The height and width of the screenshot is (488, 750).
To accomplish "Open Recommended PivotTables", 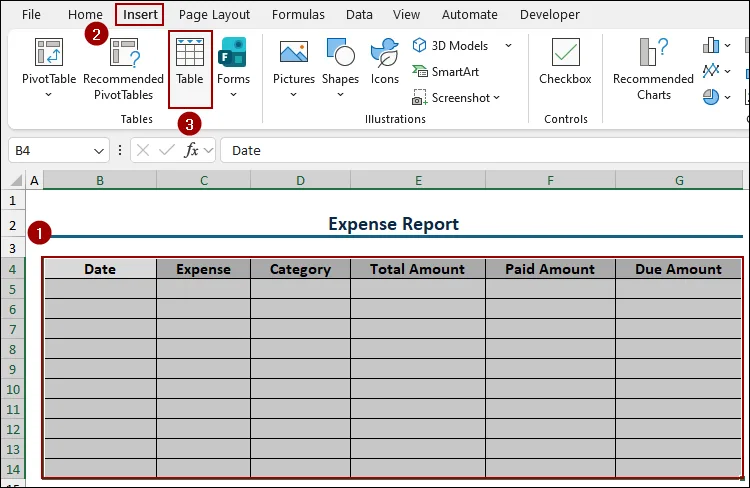I will pyautogui.click(x=123, y=69).
